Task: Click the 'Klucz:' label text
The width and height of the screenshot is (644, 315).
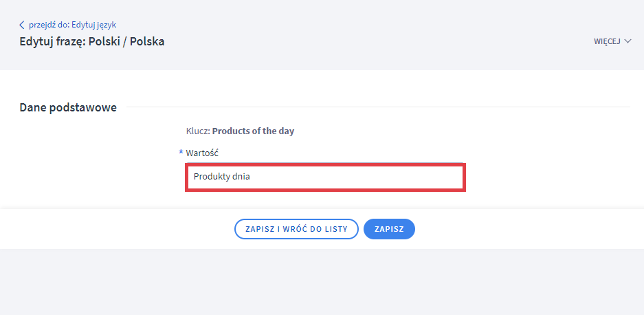Action: pyautogui.click(x=197, y=131)
